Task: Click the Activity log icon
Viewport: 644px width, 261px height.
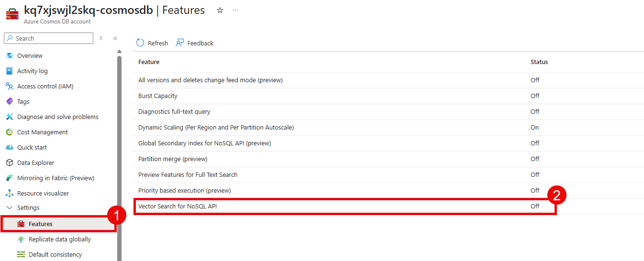Action: 9,71
